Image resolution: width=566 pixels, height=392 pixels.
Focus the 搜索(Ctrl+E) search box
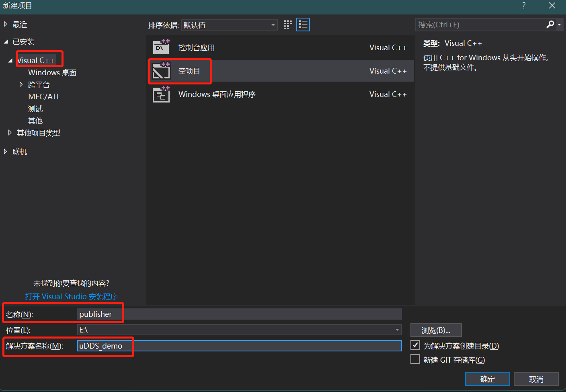coord(480,25)
